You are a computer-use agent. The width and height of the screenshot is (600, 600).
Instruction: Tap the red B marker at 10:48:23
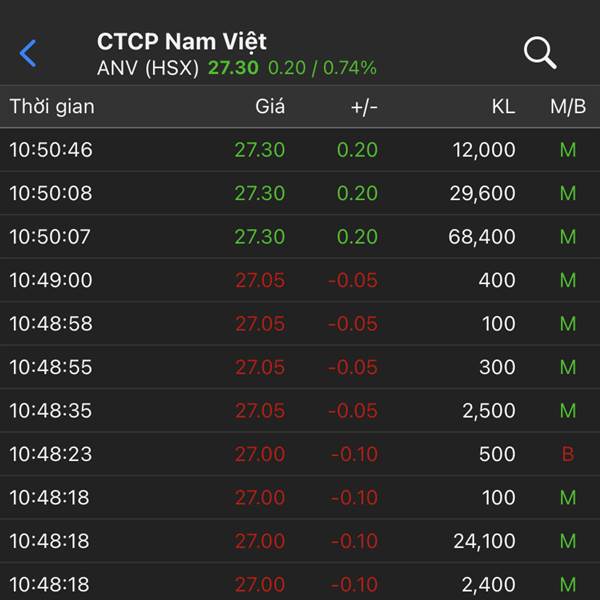pyautogui.click(x=568, y=454)
